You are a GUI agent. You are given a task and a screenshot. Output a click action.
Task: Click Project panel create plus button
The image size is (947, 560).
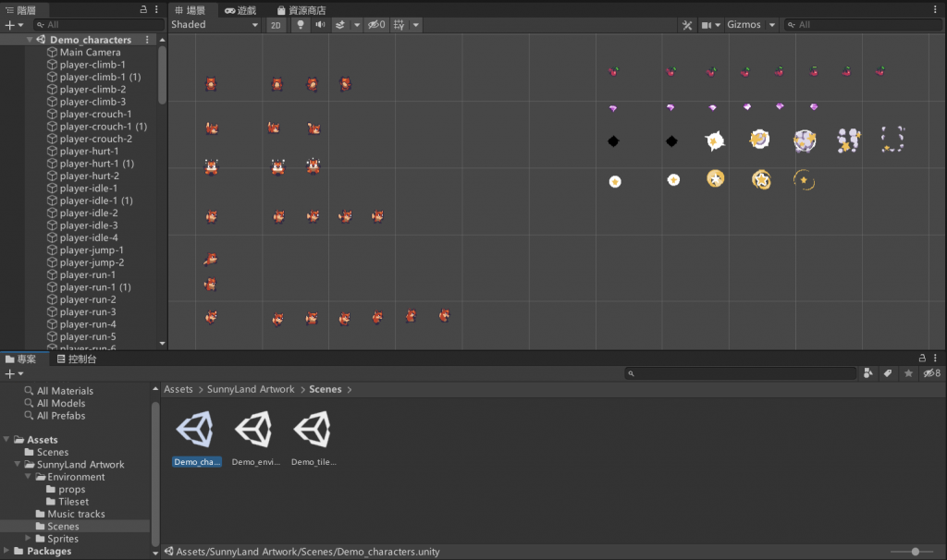point(9,374)
